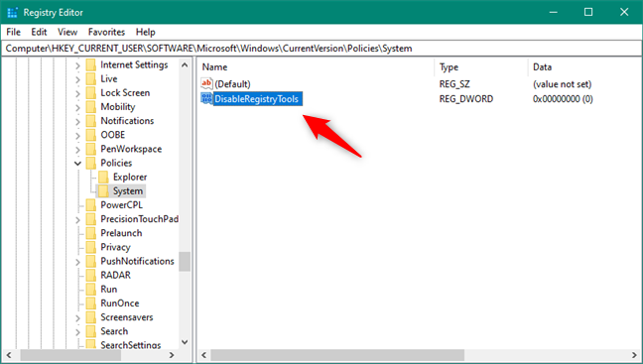The height and width of the screenshot is (364, 643).
Task: Collapse the Policies key
Action: [x=78, y=163]
